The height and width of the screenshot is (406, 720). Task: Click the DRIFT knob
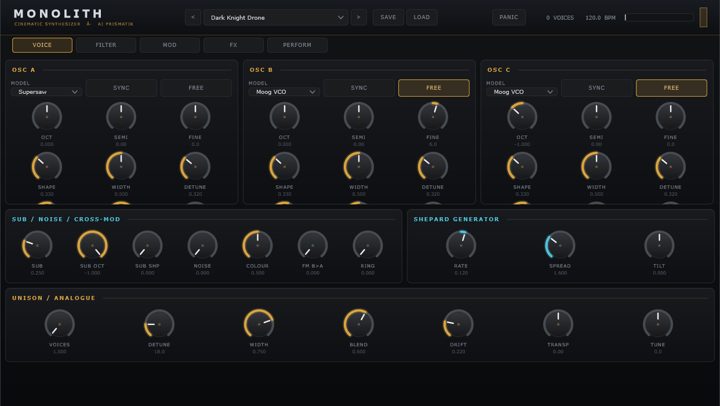[x=458, y=324]
